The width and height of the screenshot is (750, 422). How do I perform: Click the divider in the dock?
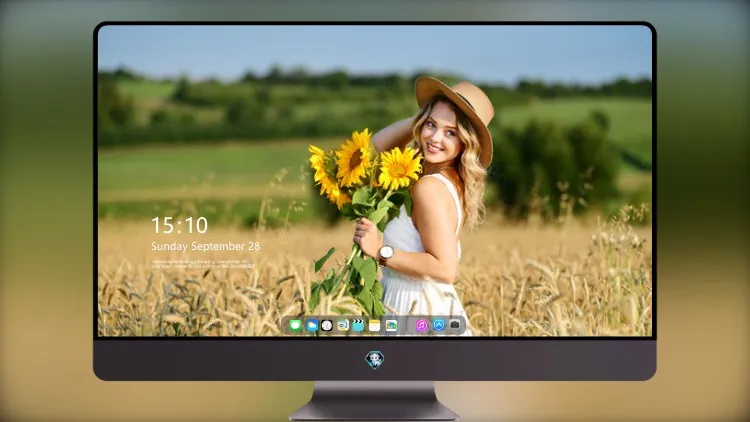tap(406, 325)
